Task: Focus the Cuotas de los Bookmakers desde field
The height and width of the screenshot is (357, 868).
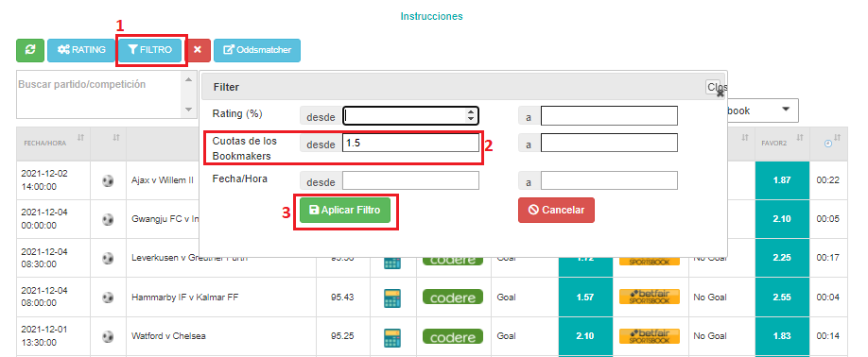Action: 410,143
